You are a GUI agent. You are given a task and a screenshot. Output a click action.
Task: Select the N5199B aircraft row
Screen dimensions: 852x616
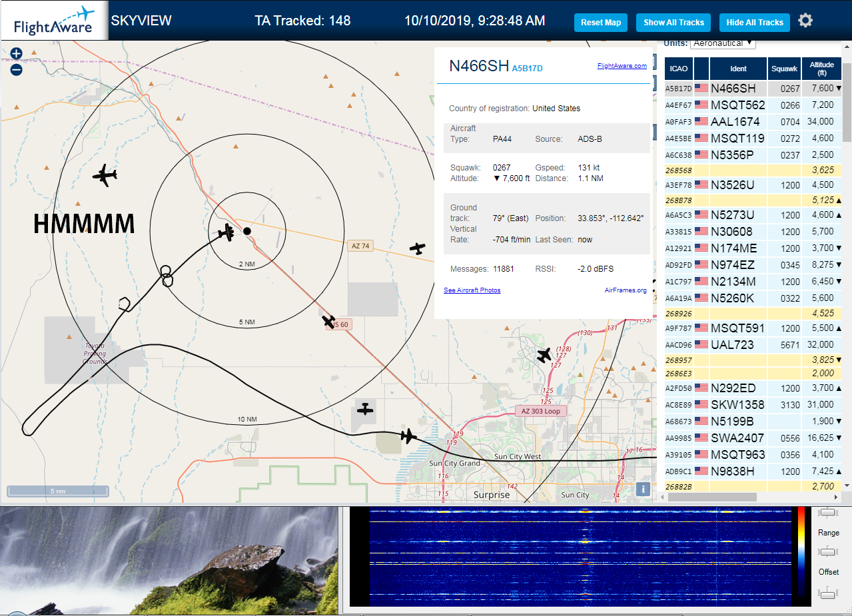[x=753, y=421]
